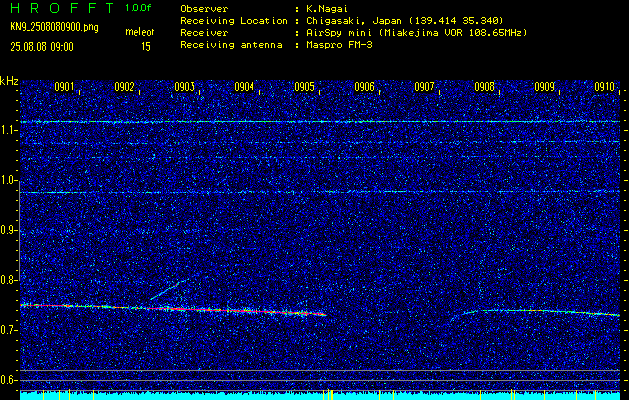629x400 pixels.
Task: Click the 0.7 kHz frequency label
Action: pos(8,330)
